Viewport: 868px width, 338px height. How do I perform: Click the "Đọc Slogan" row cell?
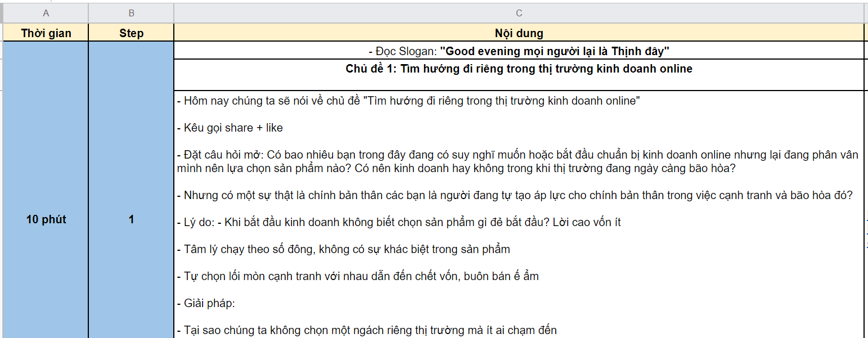click(519, 51)
